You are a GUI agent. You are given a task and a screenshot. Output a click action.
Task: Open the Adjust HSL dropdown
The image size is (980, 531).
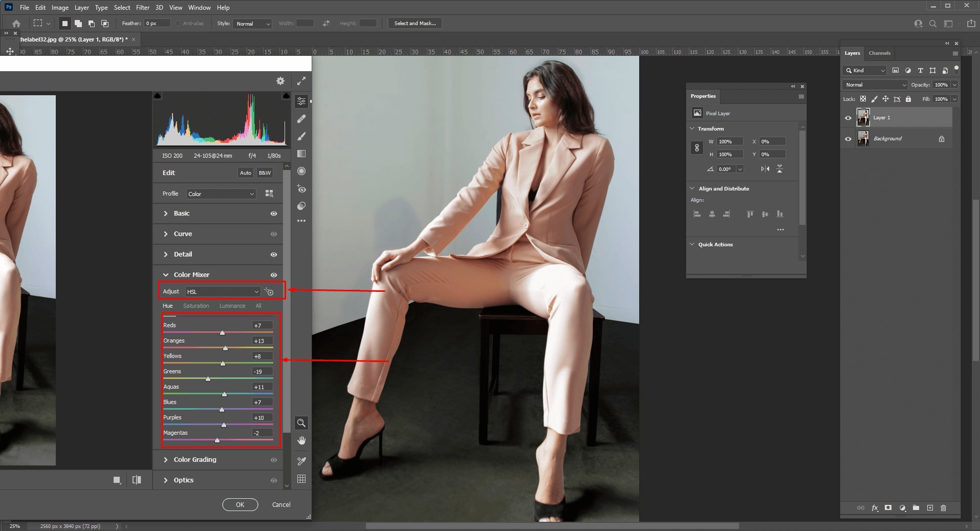223,292
